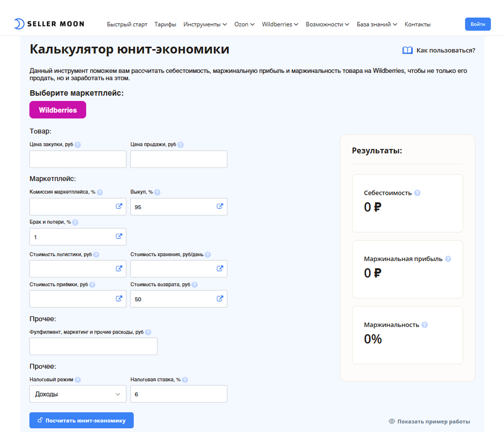Go to Быстрый старт page
The width and height of the screenshot is (504, 448).
click(x=127, y=24)
